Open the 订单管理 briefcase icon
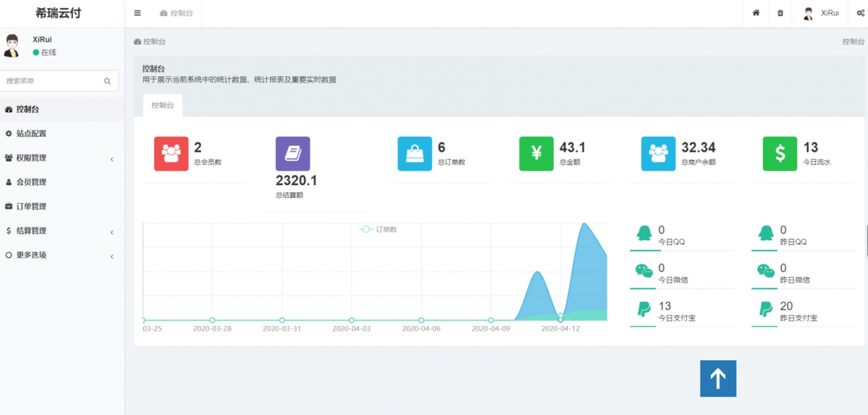Viewport: 868px width, 415px height. [8, 206]
